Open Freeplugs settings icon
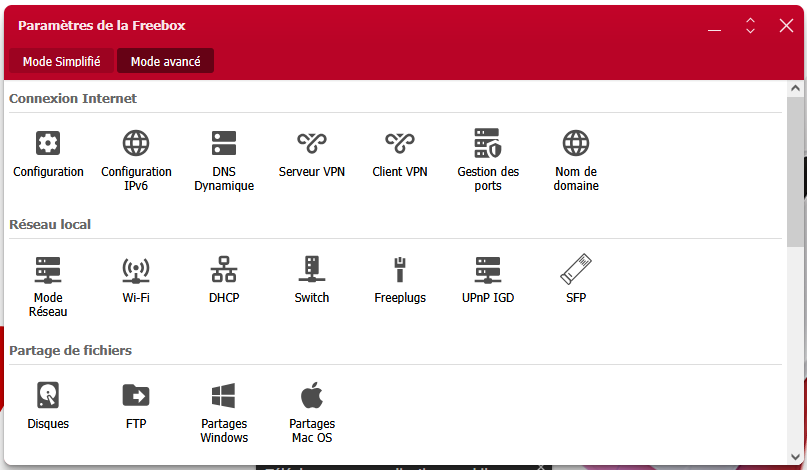 pos(400,270)
